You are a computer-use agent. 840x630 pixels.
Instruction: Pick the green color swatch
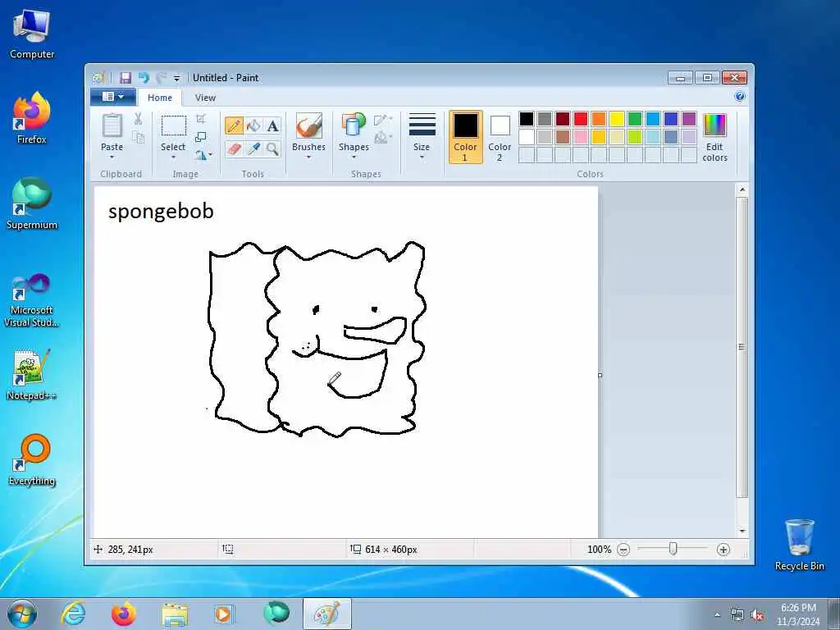(x=635, y=119)
